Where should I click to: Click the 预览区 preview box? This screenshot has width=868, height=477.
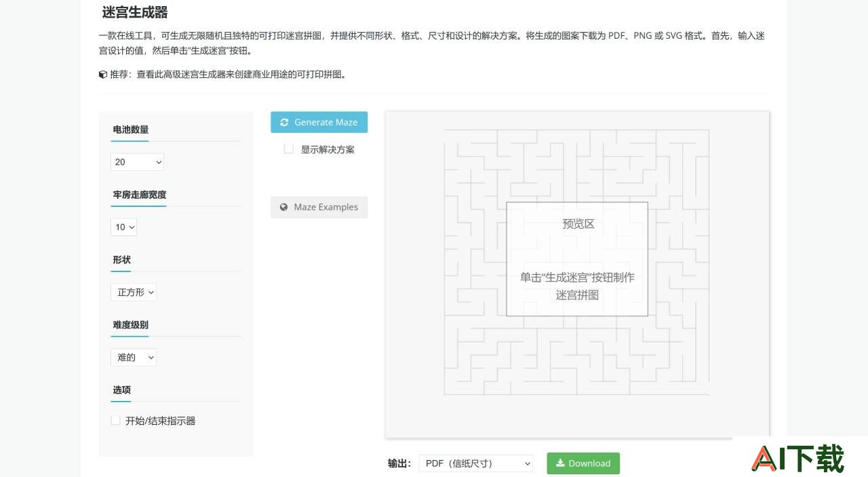577,259
